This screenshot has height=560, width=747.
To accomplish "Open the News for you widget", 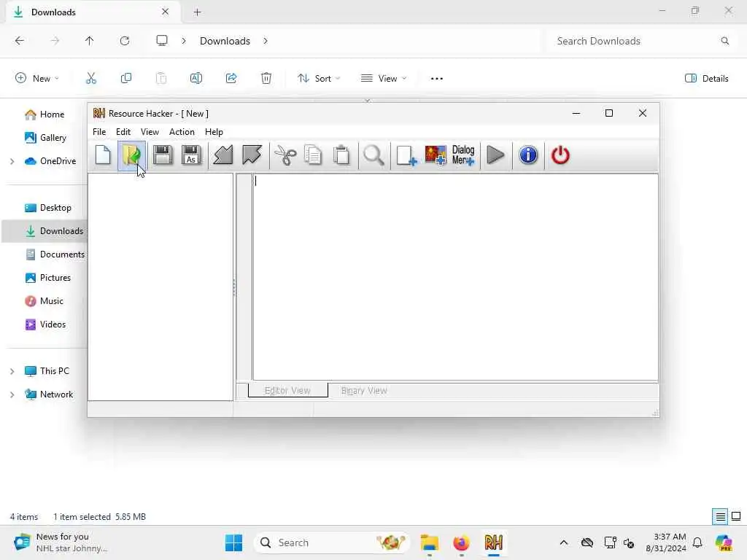I will point(61,542).
